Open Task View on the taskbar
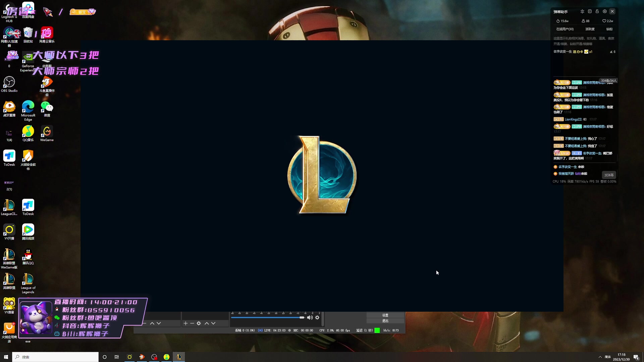Screen dimensions: 644x362 click(x=117, y=357)
